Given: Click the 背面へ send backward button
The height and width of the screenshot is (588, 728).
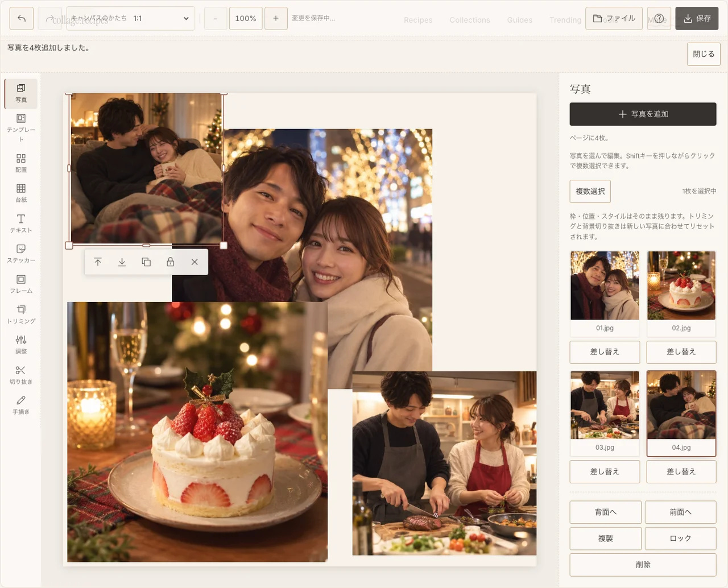Looking at the screenshot, I should (605, 512).
